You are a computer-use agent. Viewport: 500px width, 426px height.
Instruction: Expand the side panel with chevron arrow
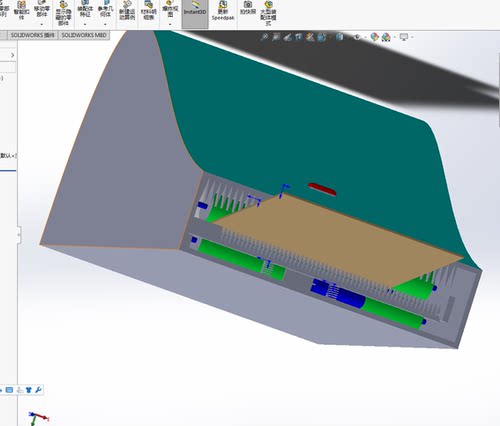pyautogui.click(x=12, y=55)
